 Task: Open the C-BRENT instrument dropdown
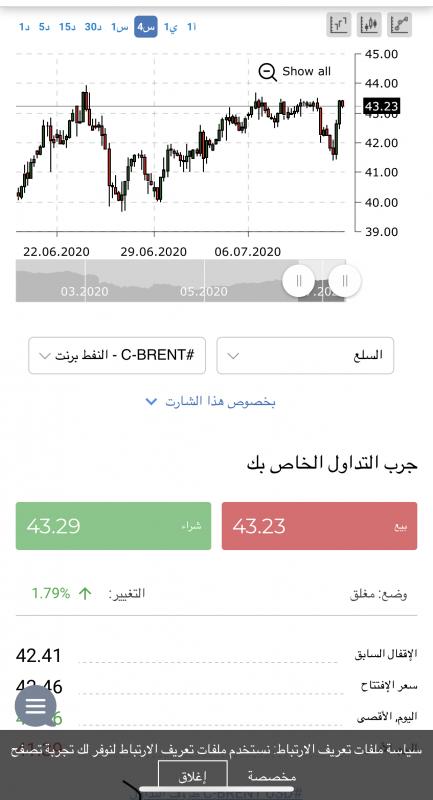(x=117, y=355)
